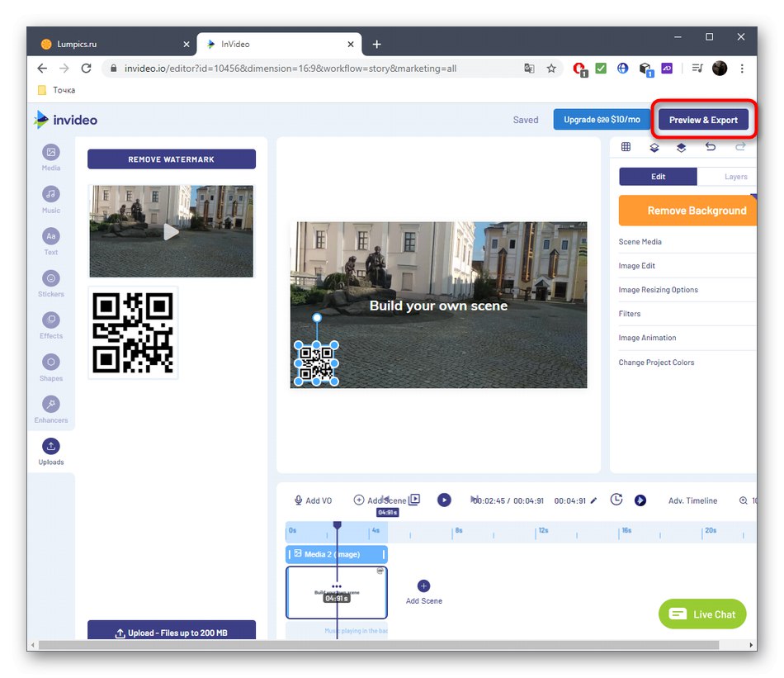The height and width of the screenshot is (678, 784).
Task: Open the Media panel in sidebar
Action: [x=51, y=157]
